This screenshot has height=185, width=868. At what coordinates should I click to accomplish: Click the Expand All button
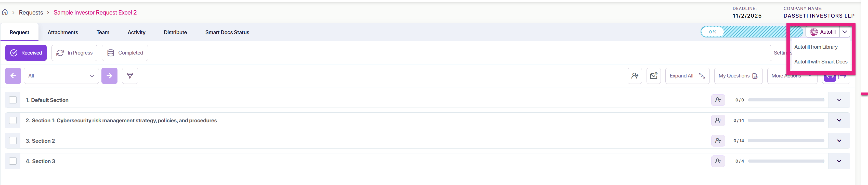tap(687, 75)
